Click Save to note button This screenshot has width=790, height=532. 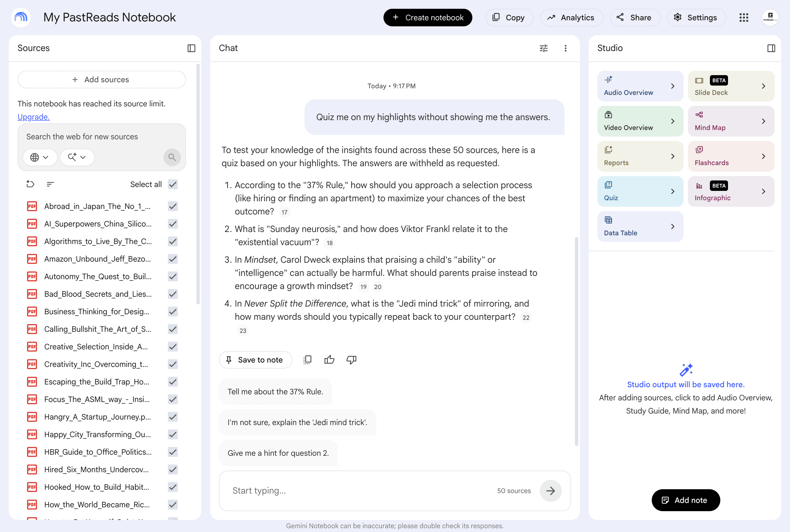(x=255, y=360)
